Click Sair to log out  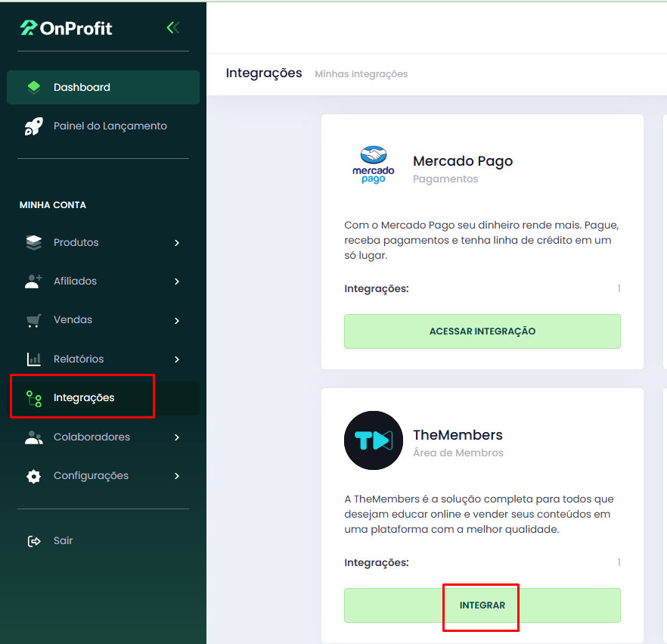pos(103,540)
